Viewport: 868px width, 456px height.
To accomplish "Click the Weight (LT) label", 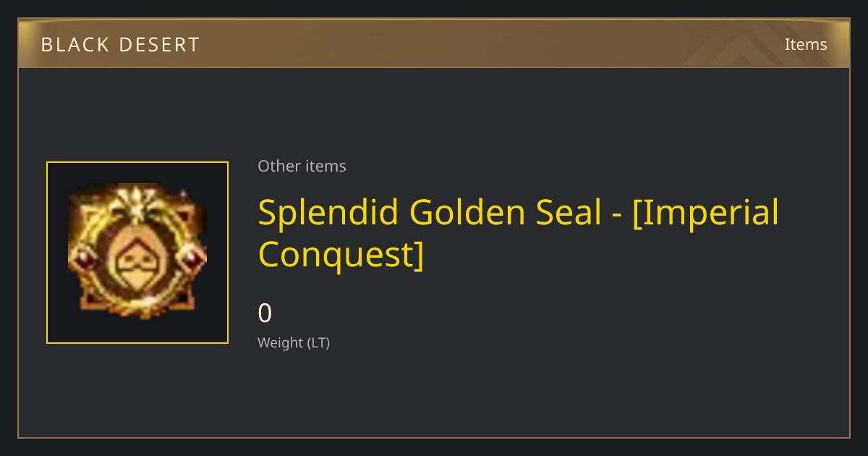I will (294, 342).
